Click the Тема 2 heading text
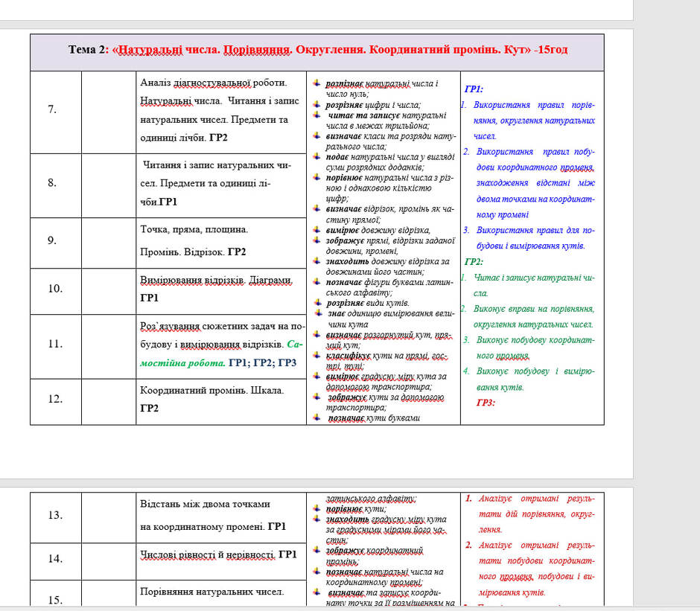Viewport: 700px width, 611px height. point(317,50)
